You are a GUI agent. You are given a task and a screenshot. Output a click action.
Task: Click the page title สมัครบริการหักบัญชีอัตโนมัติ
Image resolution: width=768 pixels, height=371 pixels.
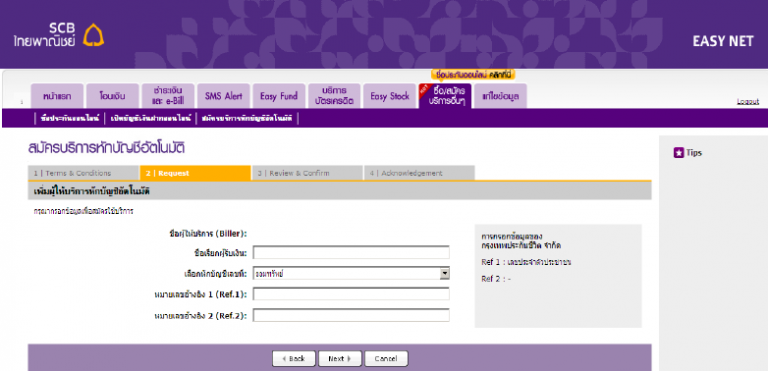point(107,148)
